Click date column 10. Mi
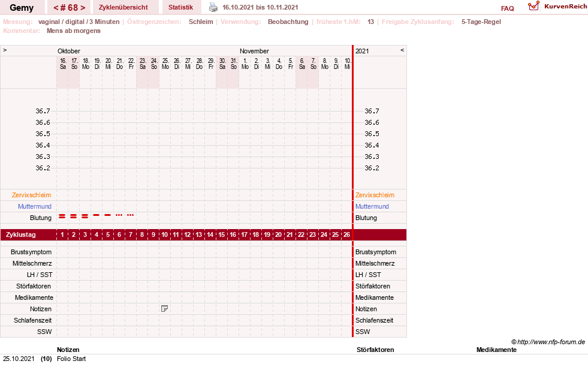The width and height of the screenshot is (588, 373). point(347,64)
